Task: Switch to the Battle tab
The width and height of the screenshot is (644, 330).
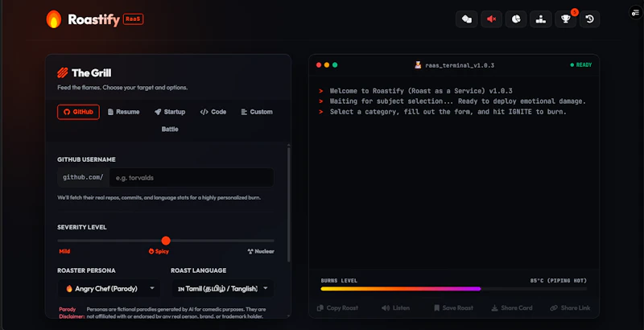Action: [x=170, y=129]
